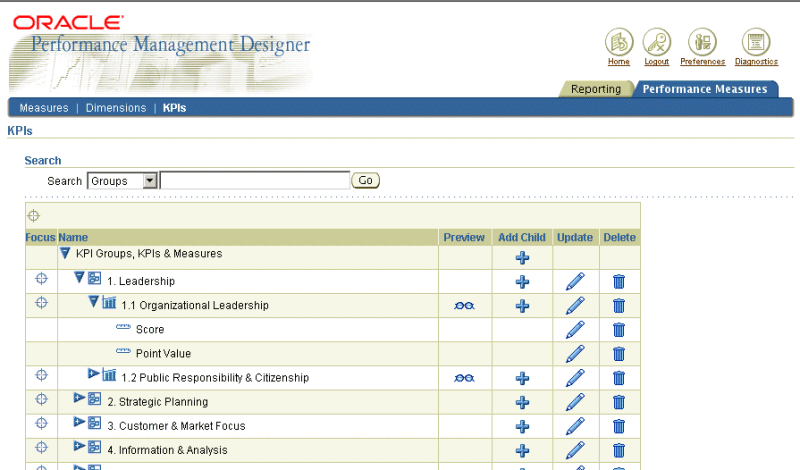Screen dimensions: 800x470
Task: Update 3. Customer & Market Focus
Action: coord(575,426)
